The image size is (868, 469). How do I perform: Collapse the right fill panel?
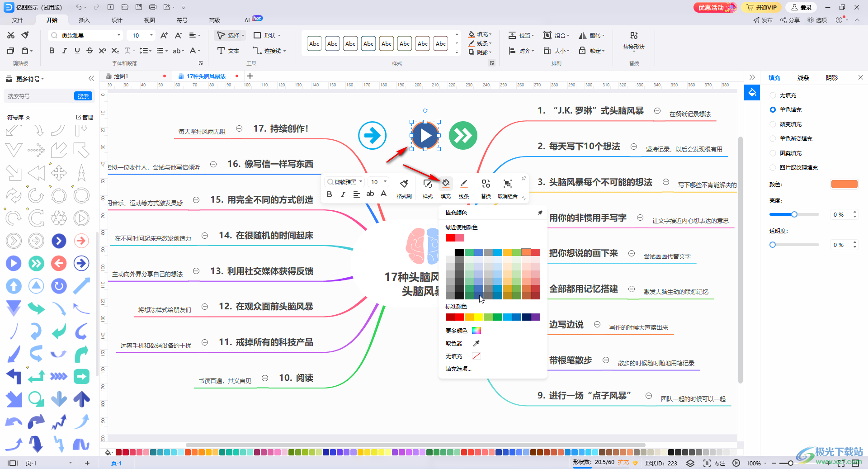[x=752, y=77]
